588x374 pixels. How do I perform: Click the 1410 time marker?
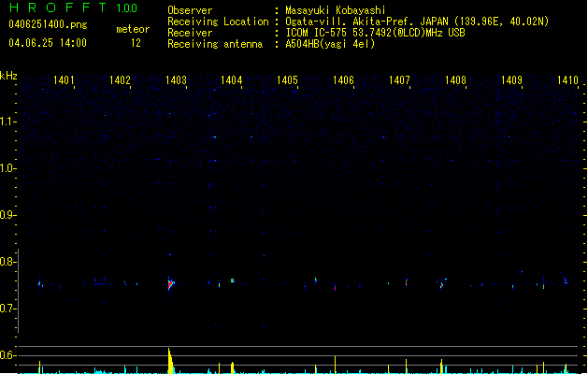567,80
